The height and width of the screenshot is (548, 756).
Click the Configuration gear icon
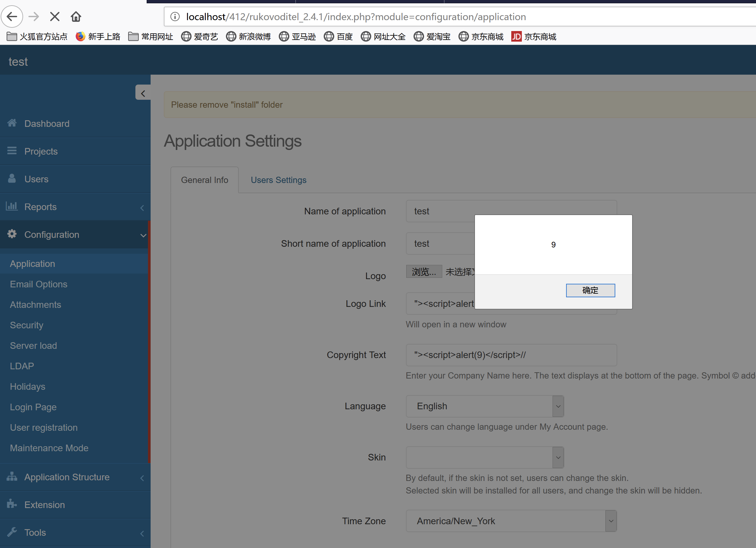pos(12,234)
